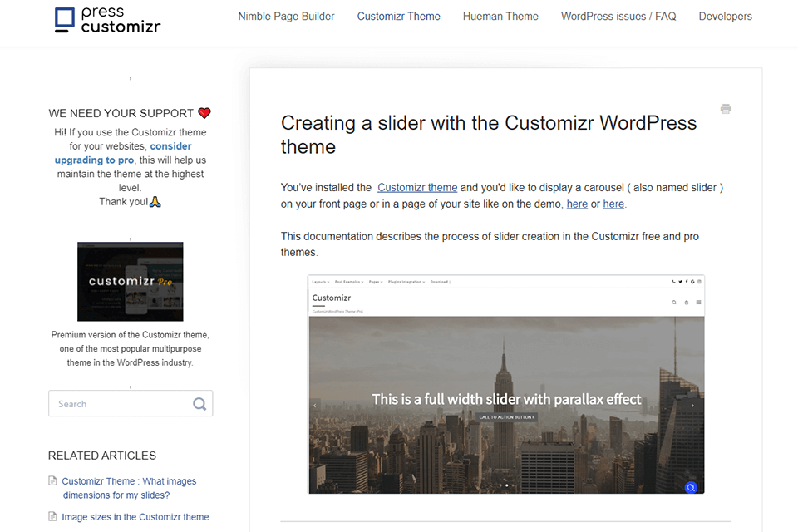Click the slider demo screenshot image
Image resolution: width=798 pixels, height=532 pixels.
coord(506,384)
